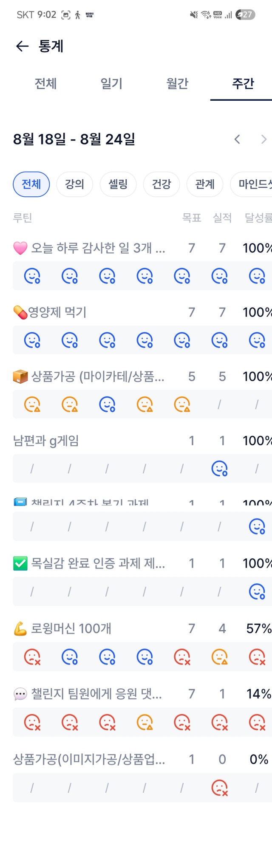This screenshot has height=868, width=272.
Task: Tap the green checkmark 목실감 routine icon
Action: tap(20, 563)
